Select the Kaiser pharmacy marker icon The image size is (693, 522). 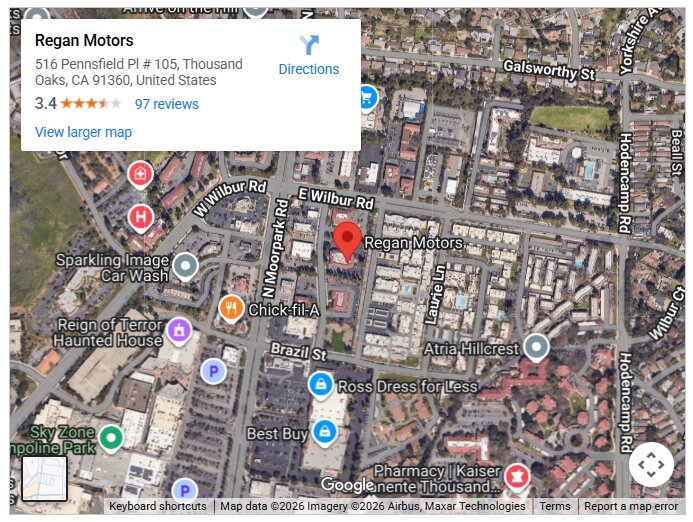coord(517,478)
